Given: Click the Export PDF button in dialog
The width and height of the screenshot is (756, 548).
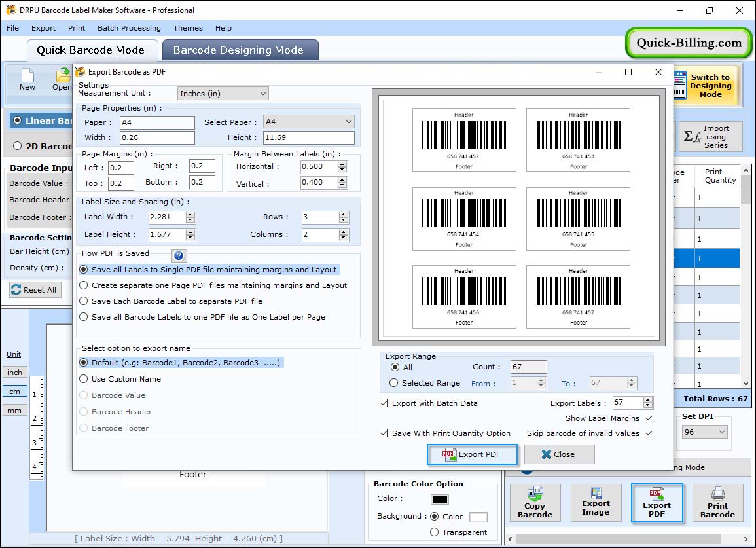Looking at the screenshot, I should (x=472, y=454).
